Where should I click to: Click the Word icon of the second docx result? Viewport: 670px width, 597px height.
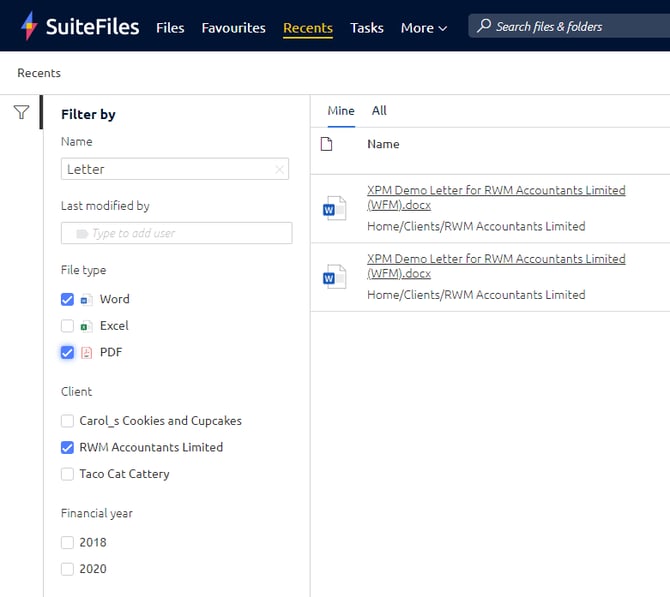coord(335,276)
